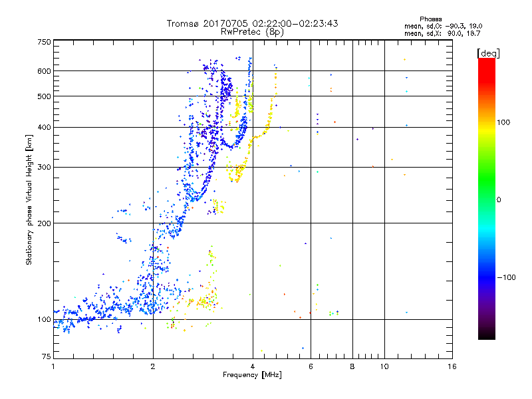Viewport: 532px width, 399px height.
Task: Click the blue -100 deg color bar level
Action: pyautogui.click(x=487, y=277)
